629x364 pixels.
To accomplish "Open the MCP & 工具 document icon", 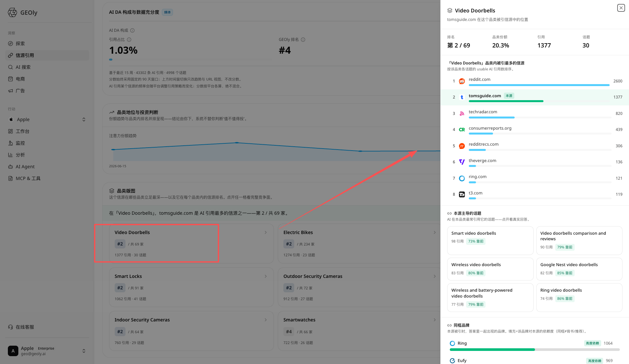I will click(10, 178).
